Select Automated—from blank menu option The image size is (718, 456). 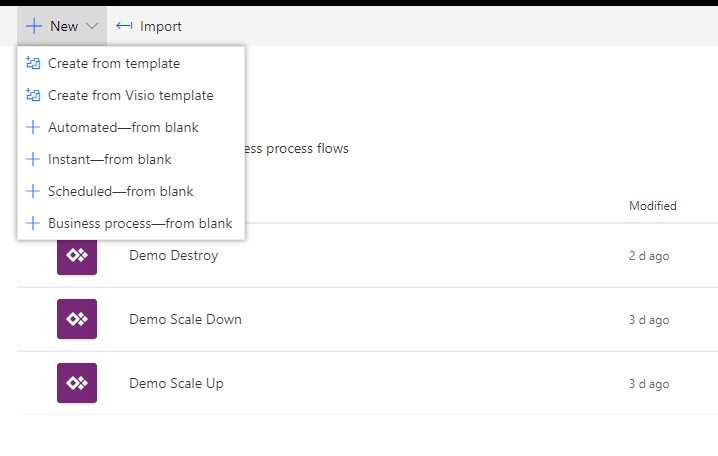(x=123, y=127)
